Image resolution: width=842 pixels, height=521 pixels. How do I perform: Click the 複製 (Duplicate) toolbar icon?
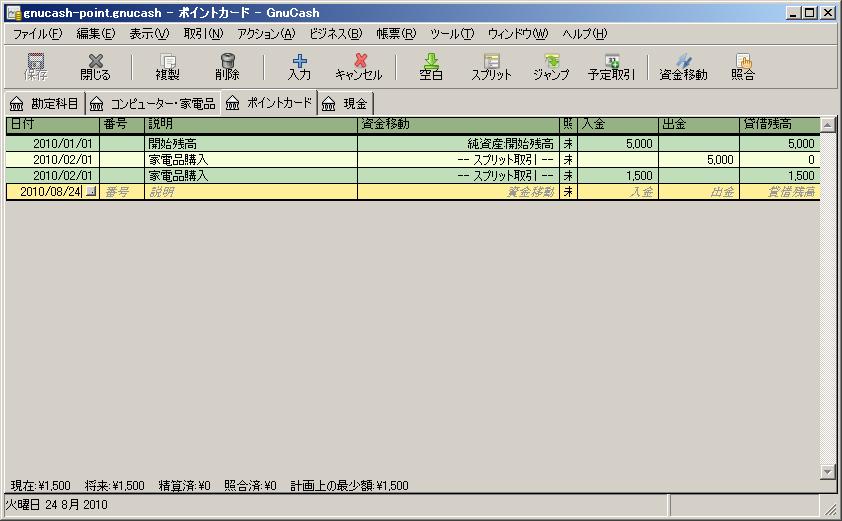tap(168, 67)
